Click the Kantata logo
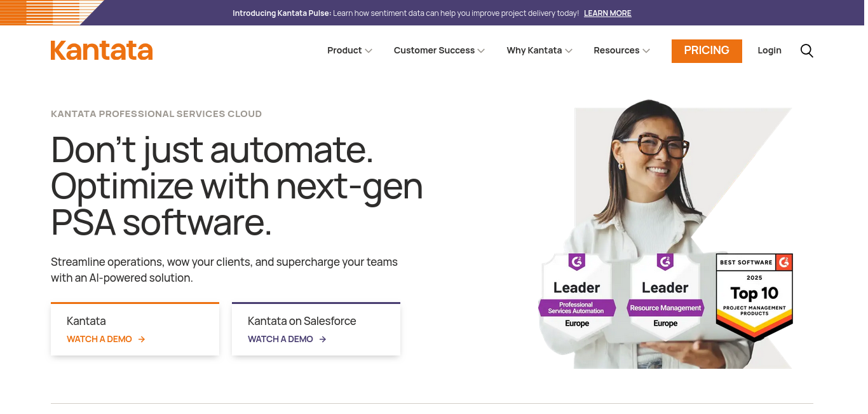The width and height of the screenshot is (868, 414). pyautogui.click(x=102, y=50)
